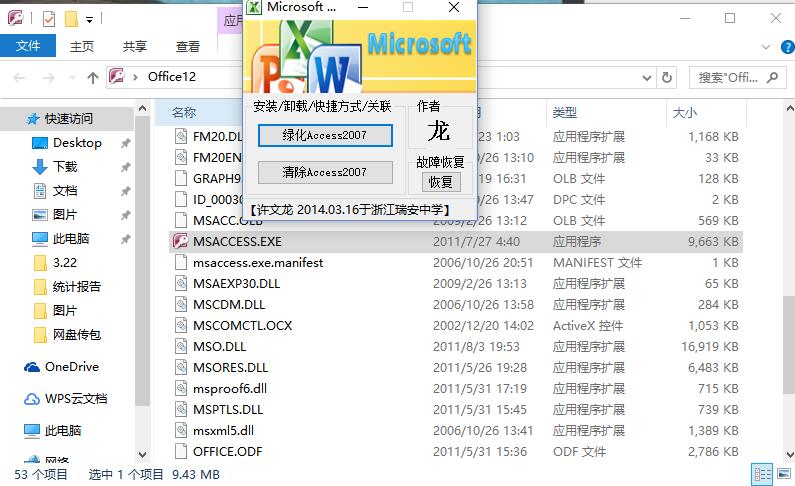Open 统计报告 folder in navigation pane
795x486 pixels.
tap(77, 287)
